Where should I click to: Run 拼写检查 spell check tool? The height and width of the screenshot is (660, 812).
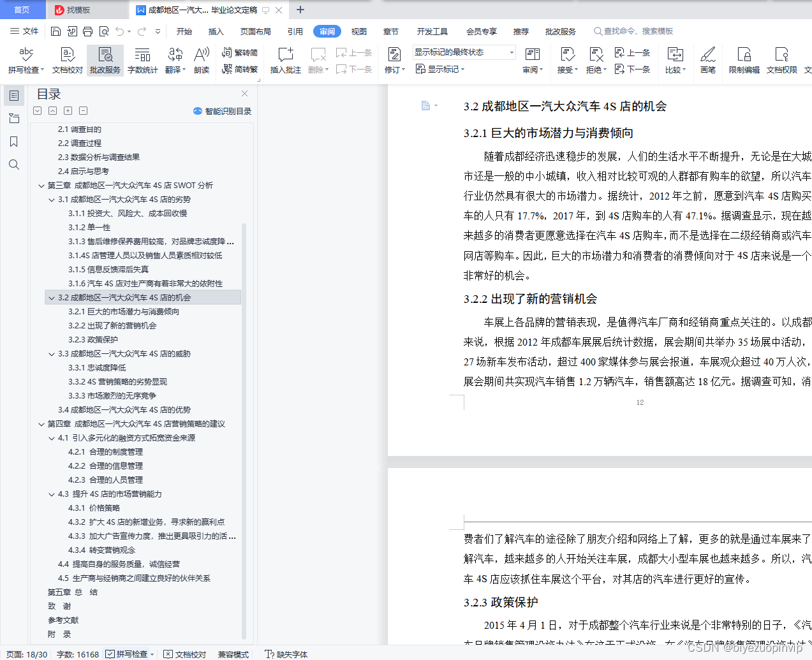(x=26, y=61)
